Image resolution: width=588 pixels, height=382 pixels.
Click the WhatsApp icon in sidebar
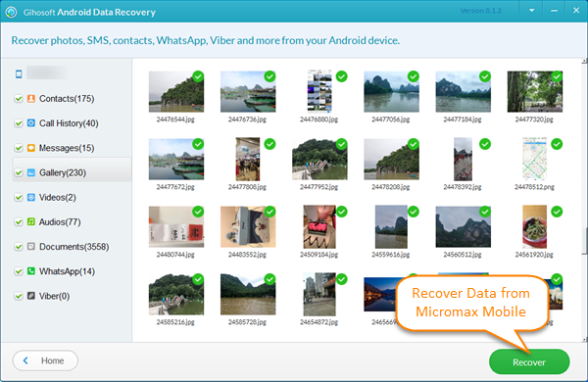(31, 271)
